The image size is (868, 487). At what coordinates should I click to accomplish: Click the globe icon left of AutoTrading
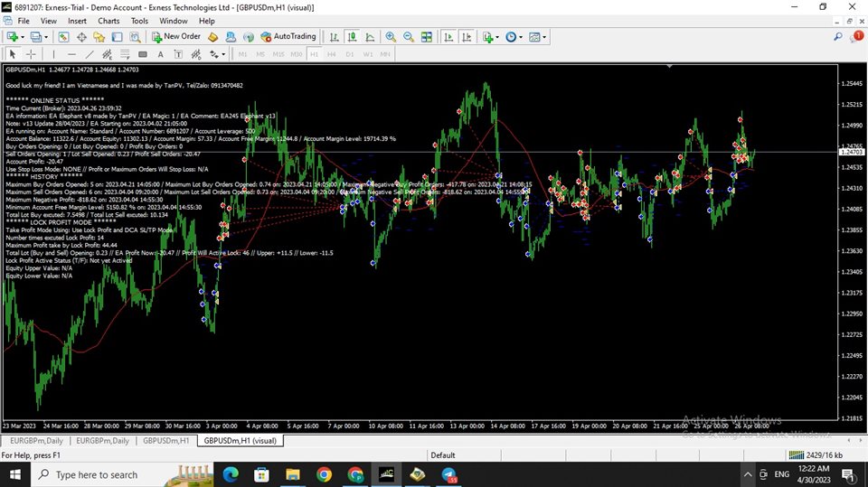pos(249,37)
